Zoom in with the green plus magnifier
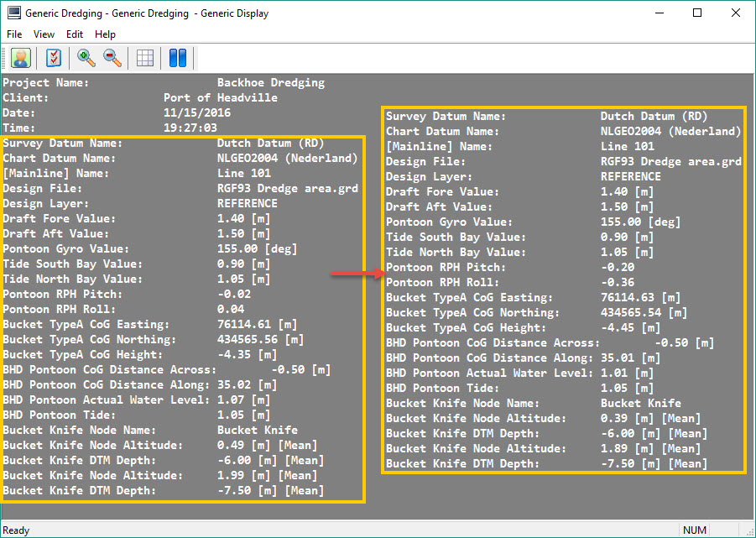Screen dimensions: 756x538 coord(86,58)
